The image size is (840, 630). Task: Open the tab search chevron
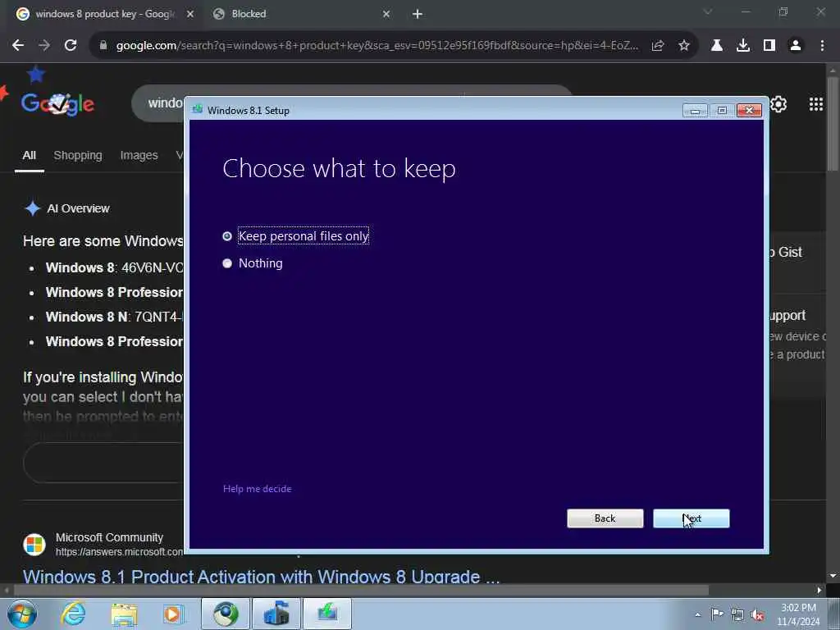click(708, 11)
